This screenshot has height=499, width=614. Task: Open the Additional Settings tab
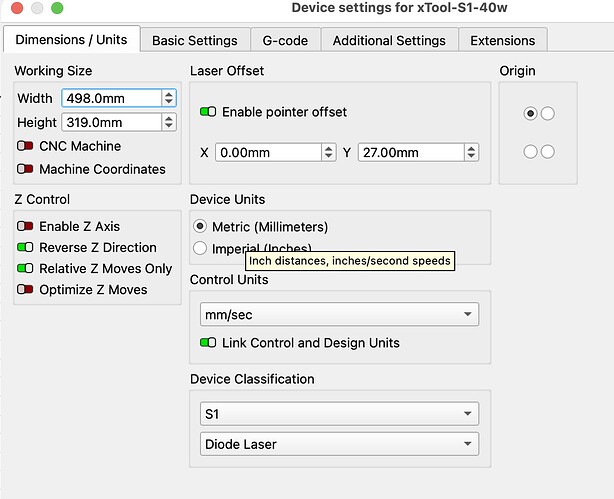click(389, 40)
